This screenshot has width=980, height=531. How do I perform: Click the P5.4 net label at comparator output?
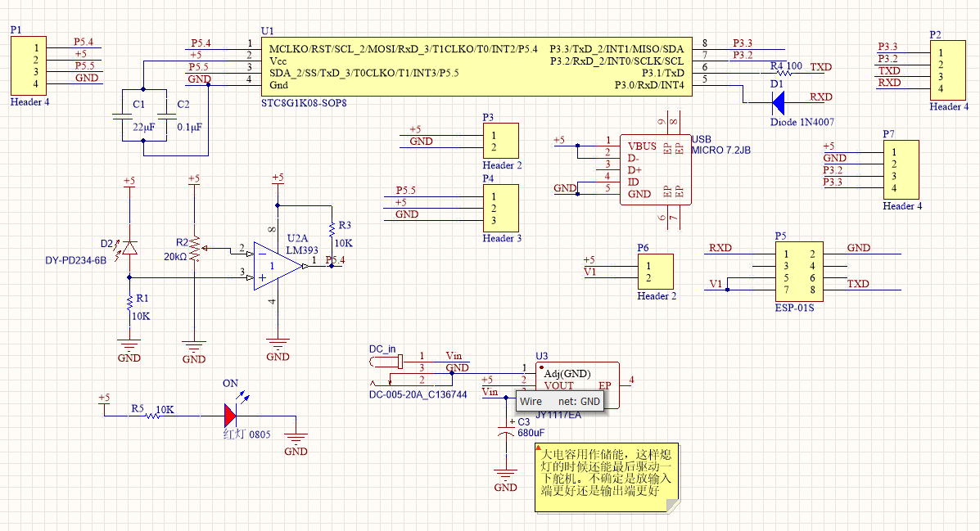click(335, 260)
